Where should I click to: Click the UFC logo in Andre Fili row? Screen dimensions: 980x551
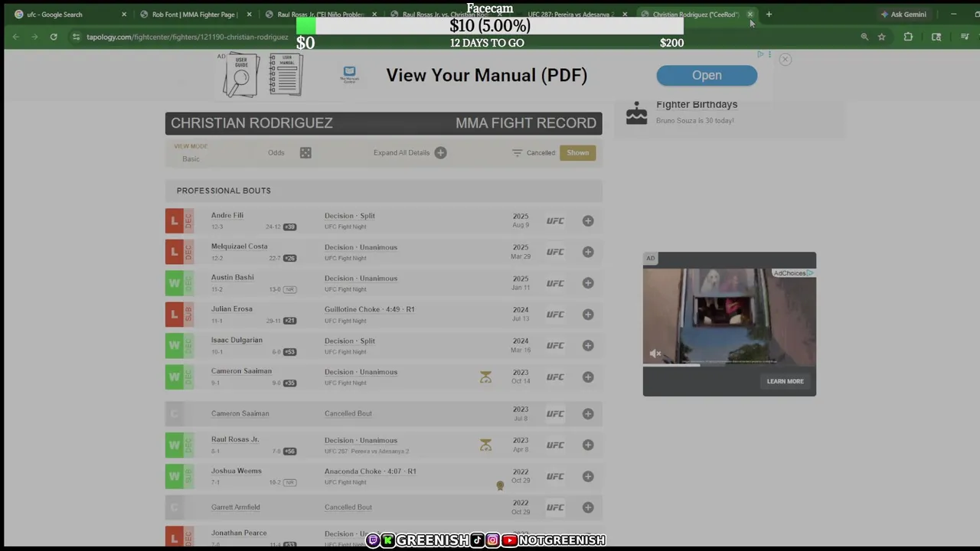(x=555, y=221)
